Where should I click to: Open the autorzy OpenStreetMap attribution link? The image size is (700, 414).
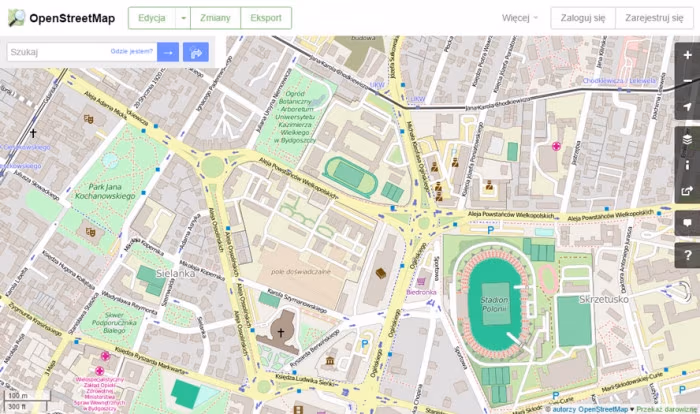(x=590, y=409)
